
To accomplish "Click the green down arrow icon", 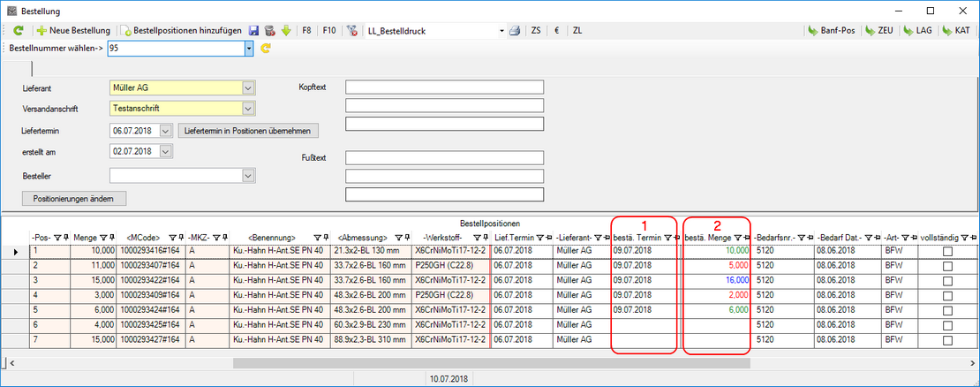I will [286, 30].
